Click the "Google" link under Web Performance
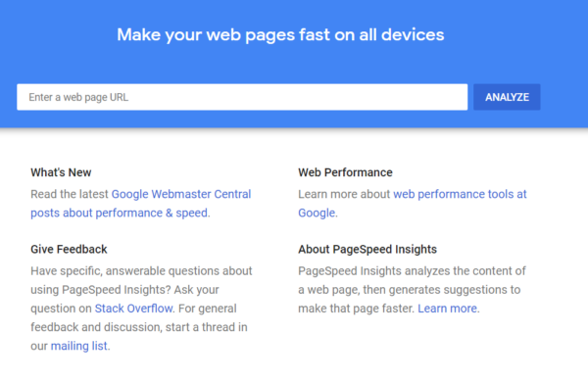 point(317,213)
